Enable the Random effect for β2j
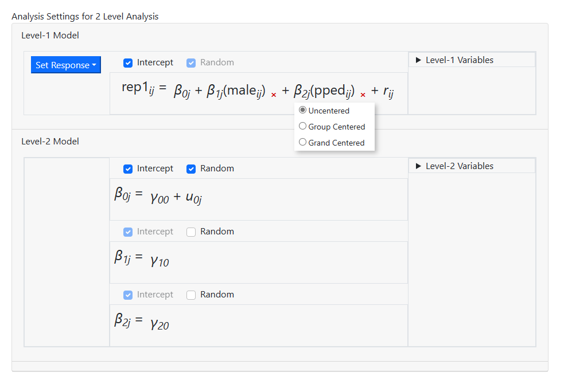Viewport: 564px width, 392px height. [x=192, y=295]
